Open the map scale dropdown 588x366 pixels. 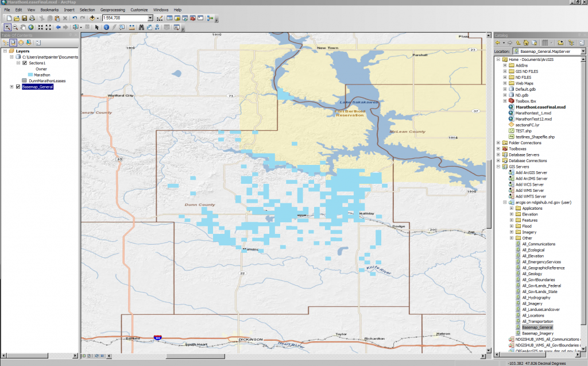pos(150,18)
